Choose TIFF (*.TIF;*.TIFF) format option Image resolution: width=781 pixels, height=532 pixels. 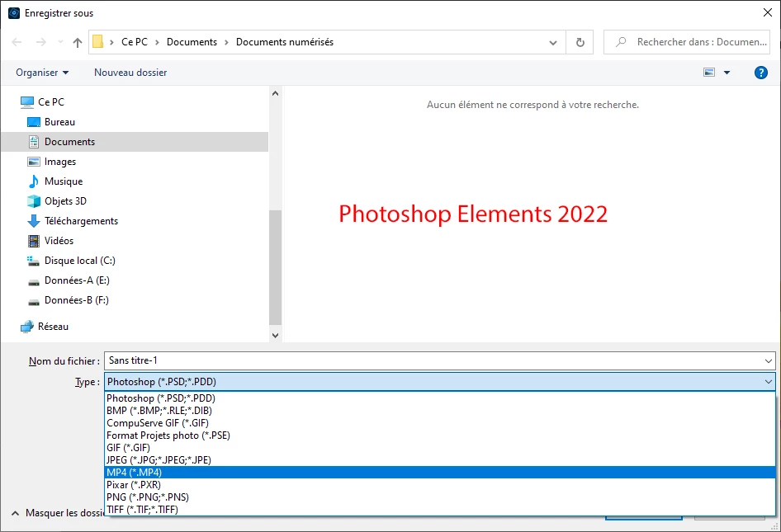(x=440, y=510)
